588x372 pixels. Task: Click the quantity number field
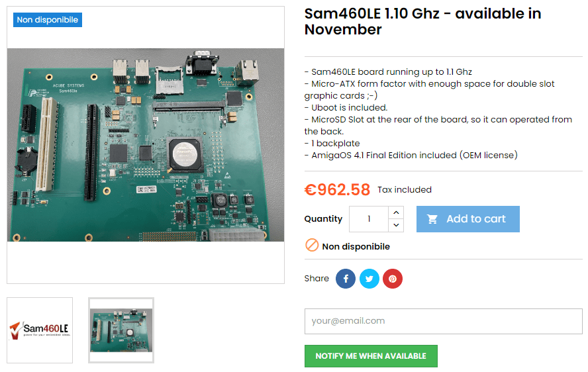369,219
